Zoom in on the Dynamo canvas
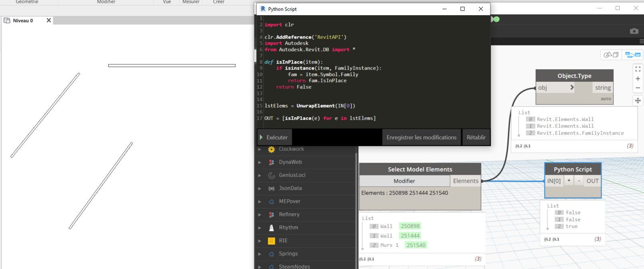Screen dimensions: 644x269 638,79
